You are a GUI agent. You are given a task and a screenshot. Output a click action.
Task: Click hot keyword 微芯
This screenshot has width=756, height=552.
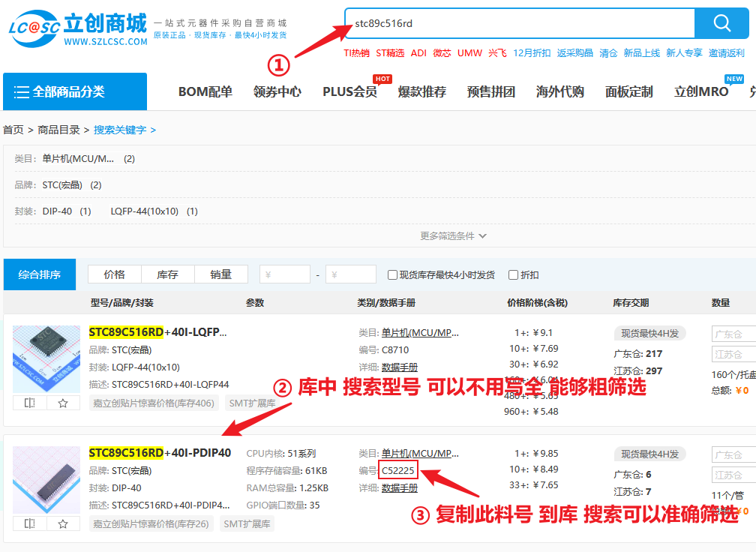(442, 53)
